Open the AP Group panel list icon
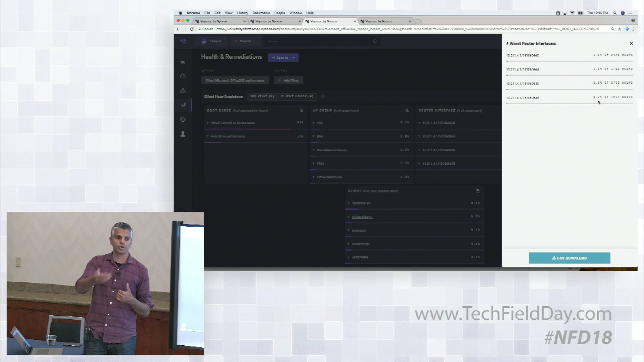 point(407,110)
